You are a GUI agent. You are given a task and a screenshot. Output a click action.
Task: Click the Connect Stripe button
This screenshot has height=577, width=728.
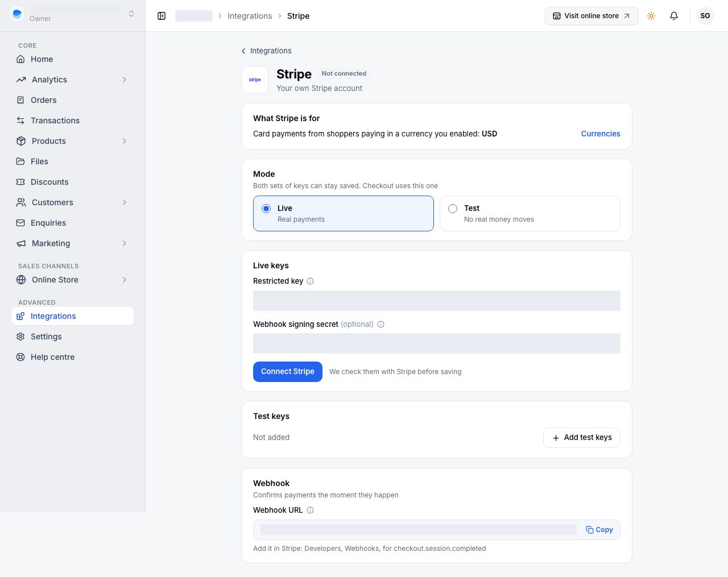(288, 372)
